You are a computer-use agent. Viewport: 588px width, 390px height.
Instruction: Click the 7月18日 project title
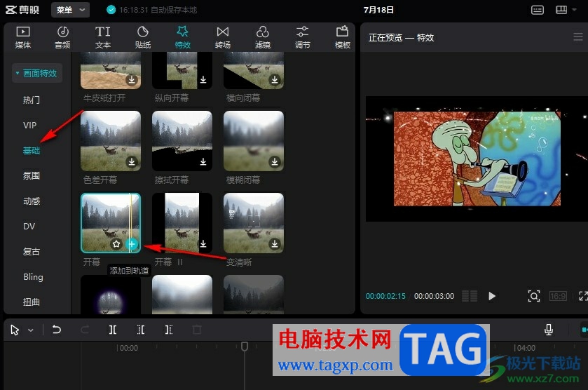[378, 10]
